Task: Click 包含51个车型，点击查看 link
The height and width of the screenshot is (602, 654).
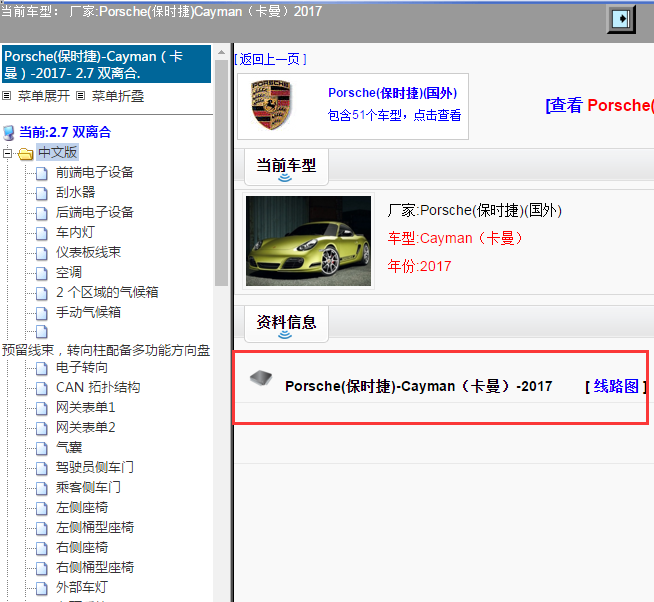Action: pyautogui.click(x=394, y=115)
